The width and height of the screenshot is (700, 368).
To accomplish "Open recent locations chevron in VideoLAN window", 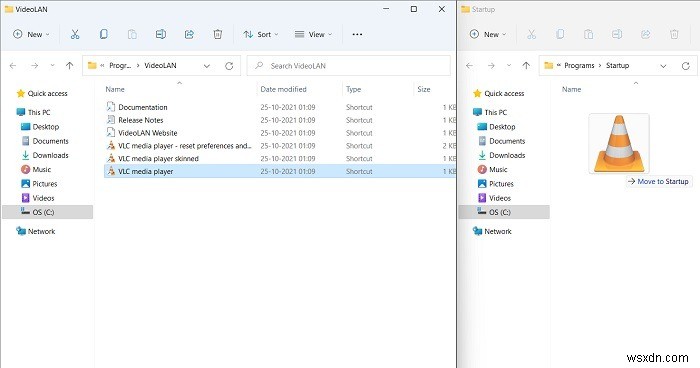I will [52, 66].
